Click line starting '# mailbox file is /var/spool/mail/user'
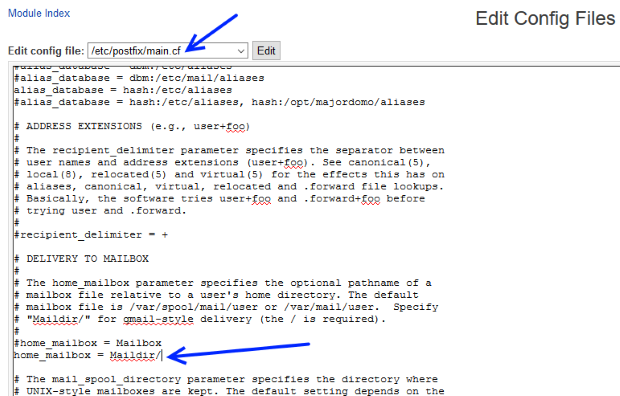Image resolution: width=620 pixels, height=396 pixels. coord(226,307)
